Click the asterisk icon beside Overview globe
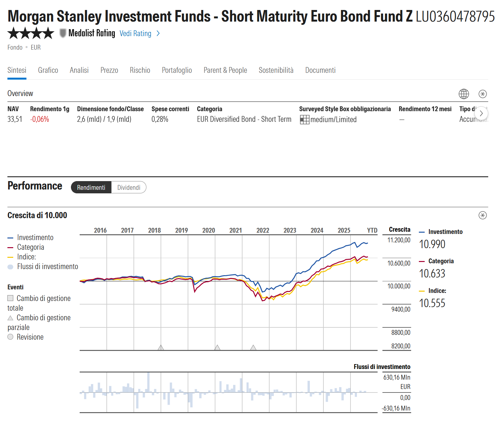 pyautogui.click(x=483, y=94)
